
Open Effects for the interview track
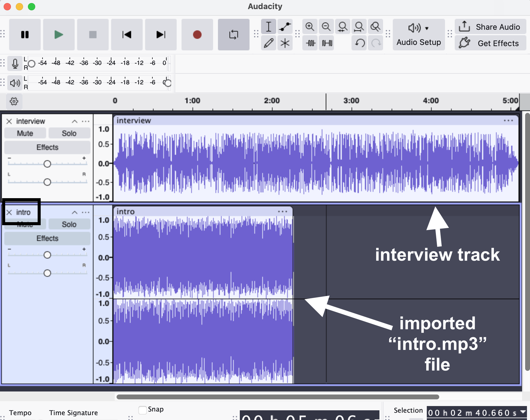47,147
